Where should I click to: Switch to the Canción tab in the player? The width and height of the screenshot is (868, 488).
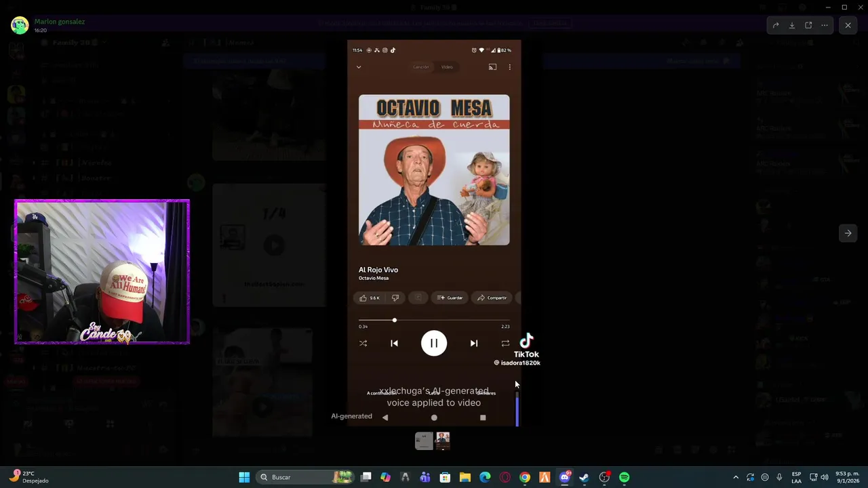[x=421, y=67]
